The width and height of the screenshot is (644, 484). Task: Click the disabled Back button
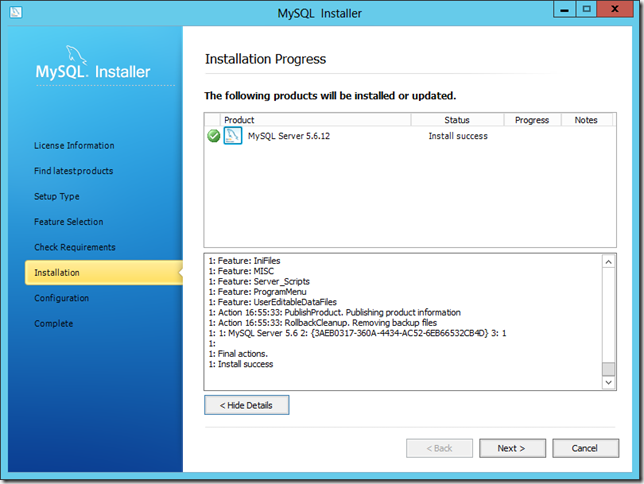439,448
